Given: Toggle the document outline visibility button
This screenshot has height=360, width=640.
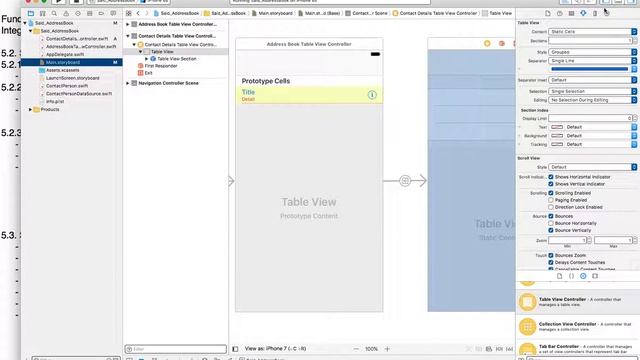Looking at the screenshot, I should pyautogui.click(x=235, y=349).
